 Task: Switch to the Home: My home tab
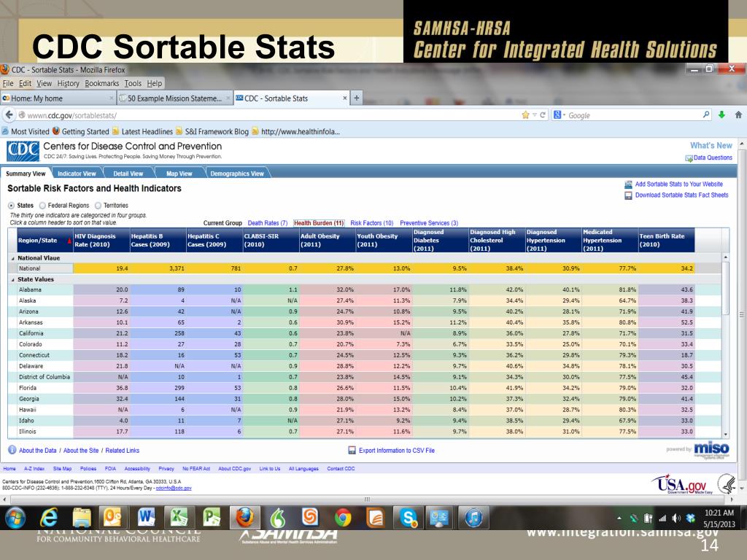point(58,98)
